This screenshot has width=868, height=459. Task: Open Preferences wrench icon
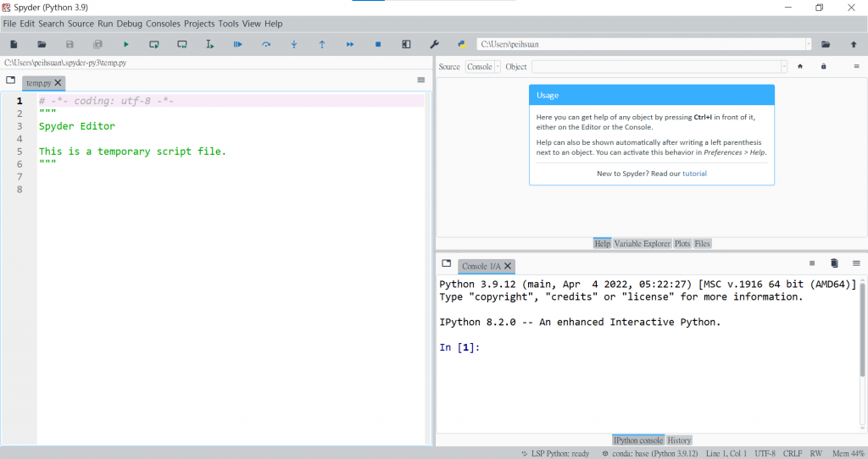tap(435, 44)
